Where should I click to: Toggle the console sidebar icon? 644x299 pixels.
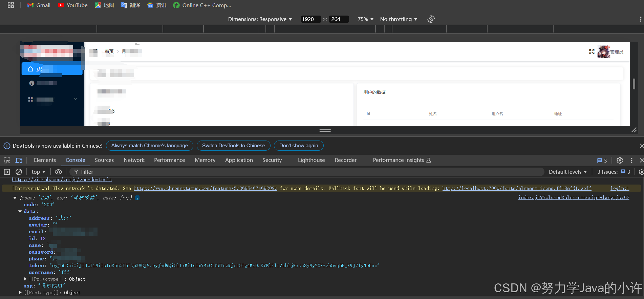pos(7,172)
